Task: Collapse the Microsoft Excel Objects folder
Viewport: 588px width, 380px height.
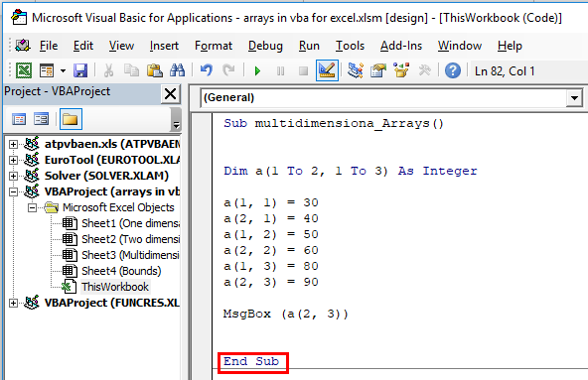Action: [x=32, y=207]
